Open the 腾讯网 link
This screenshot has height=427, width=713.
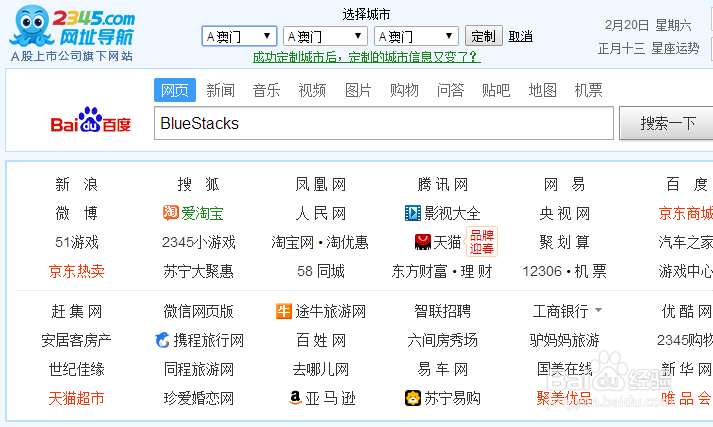coord(442,184)
